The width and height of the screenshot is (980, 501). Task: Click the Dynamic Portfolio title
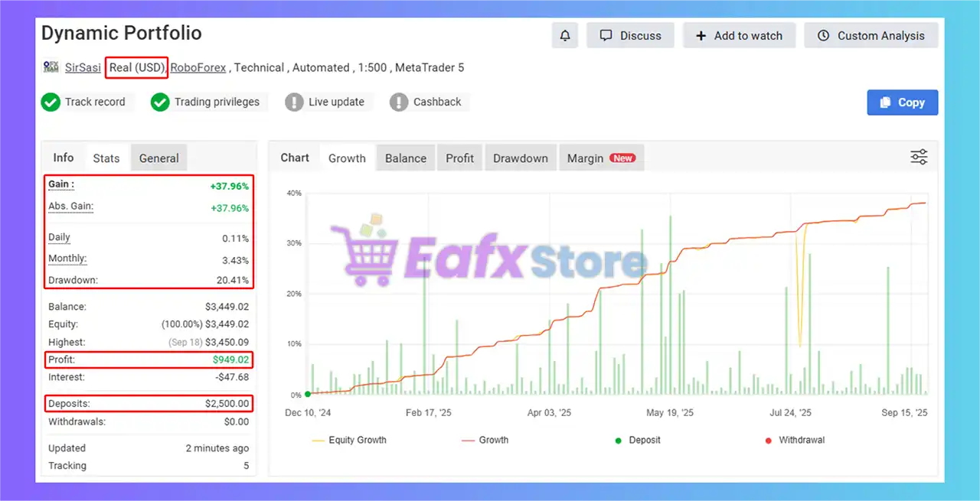click(122, 33)
